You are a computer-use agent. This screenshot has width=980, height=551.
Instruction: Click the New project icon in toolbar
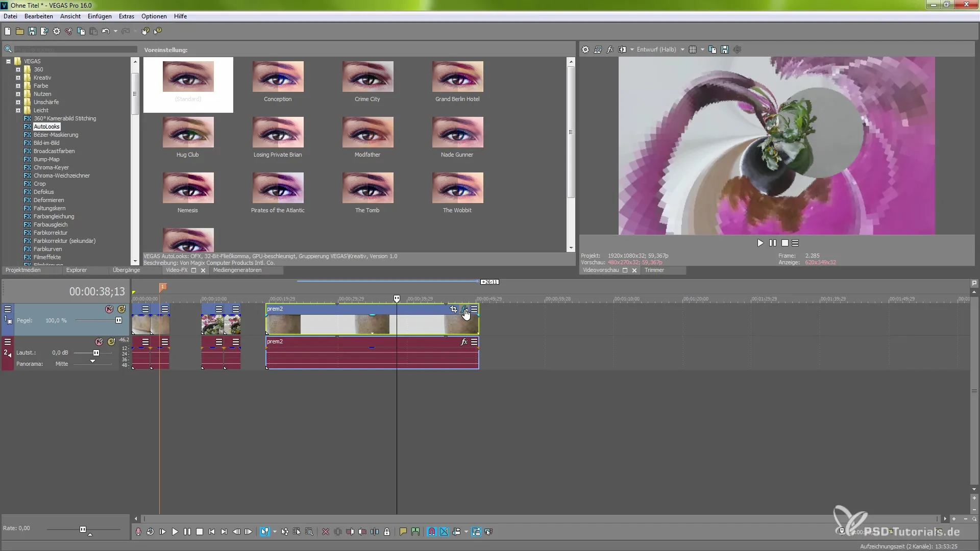coord(8,31)
